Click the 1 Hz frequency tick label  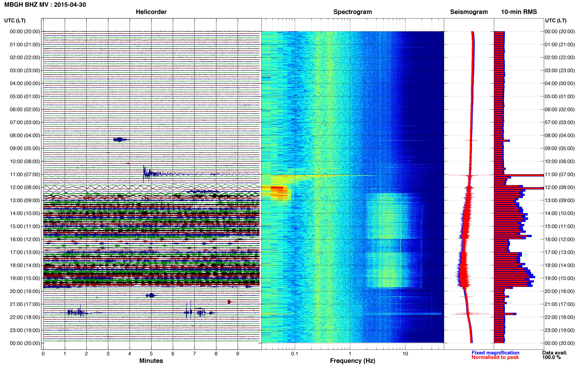(x=350, y=354)
